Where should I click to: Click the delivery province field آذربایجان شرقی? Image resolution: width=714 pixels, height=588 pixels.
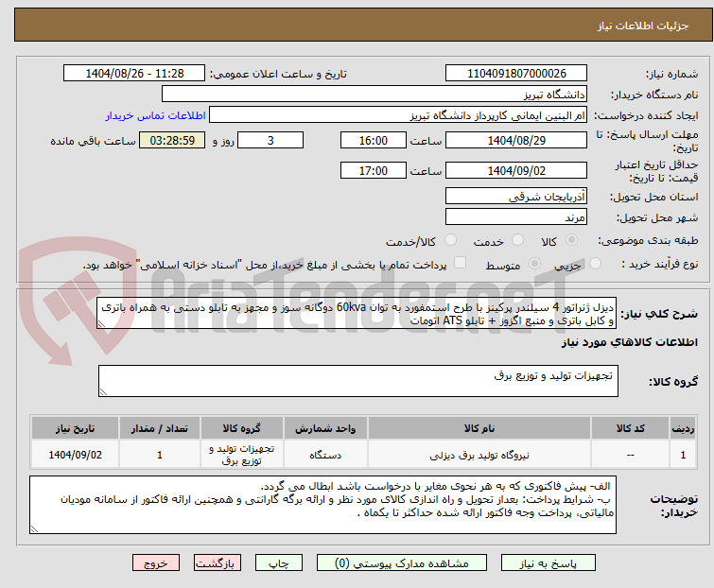click(x=516, y=196)
